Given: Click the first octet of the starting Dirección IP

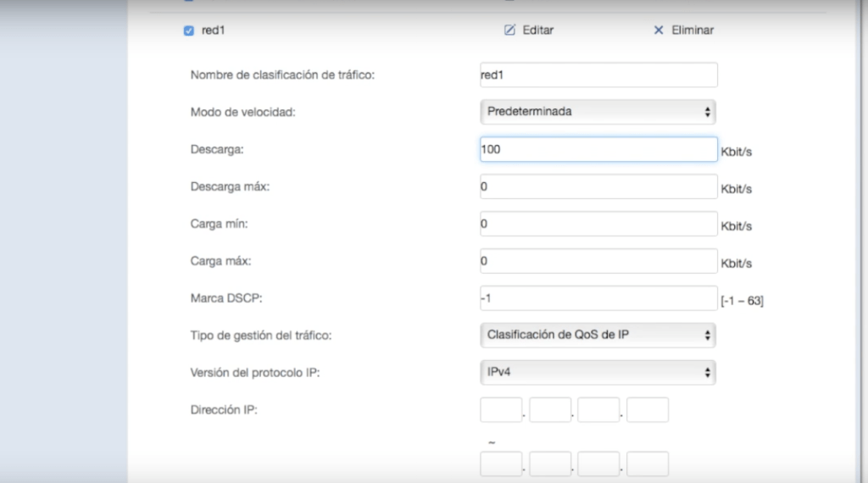Looking at the screenshot, I should [501, 410].
